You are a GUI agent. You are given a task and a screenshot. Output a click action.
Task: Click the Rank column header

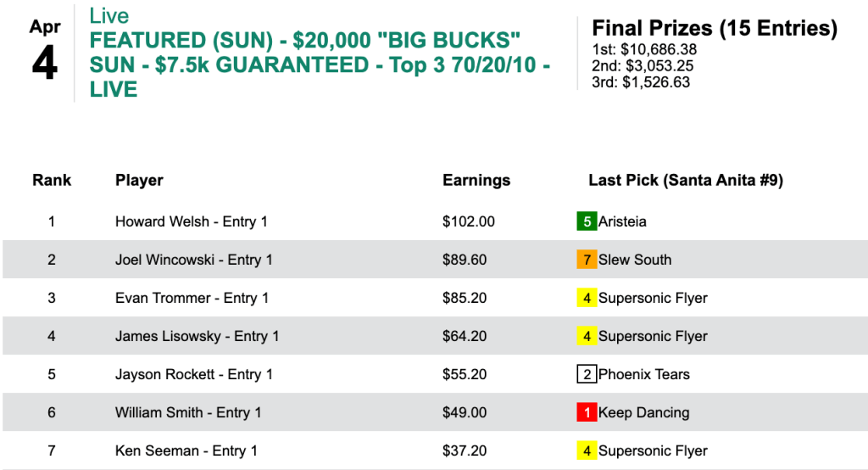[52, 180]
